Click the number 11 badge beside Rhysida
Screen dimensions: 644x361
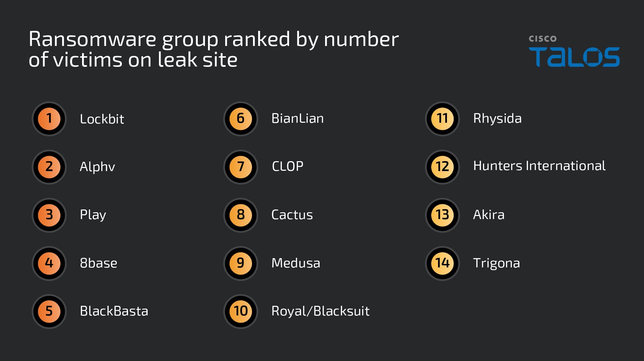442,119
